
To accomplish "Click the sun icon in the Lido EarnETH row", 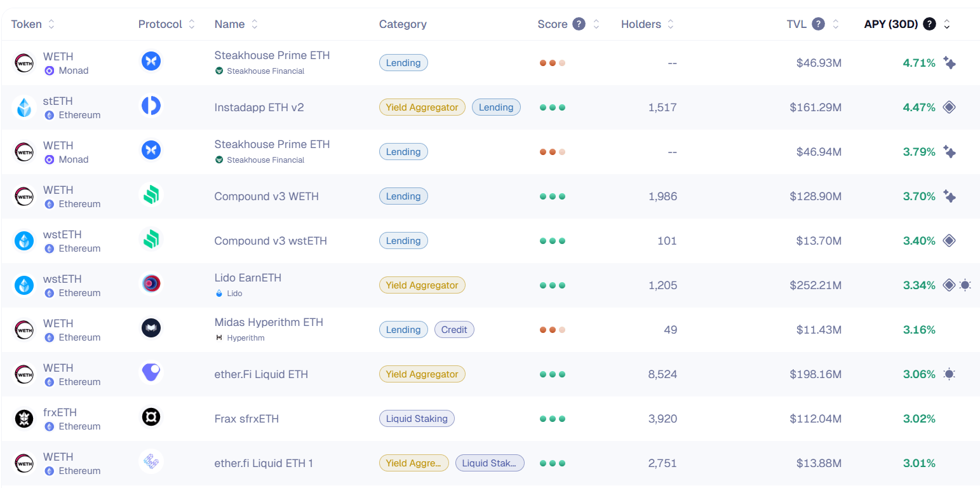I will pyautogui.click(x=965, y=285).
